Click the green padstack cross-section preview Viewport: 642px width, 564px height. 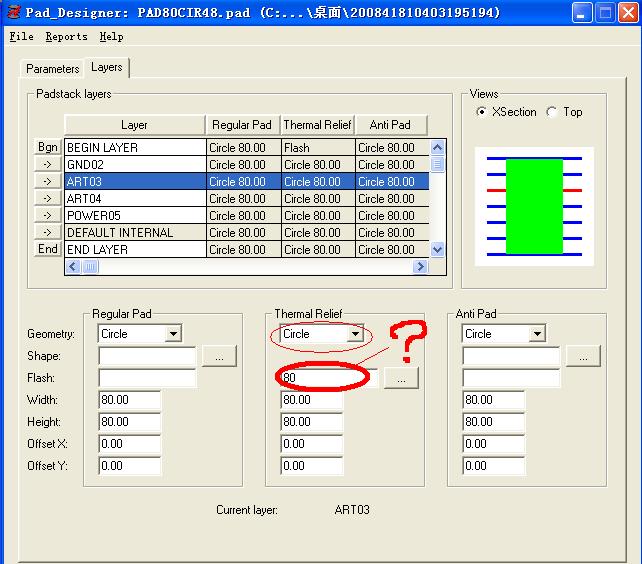click(x=534, y=206)
